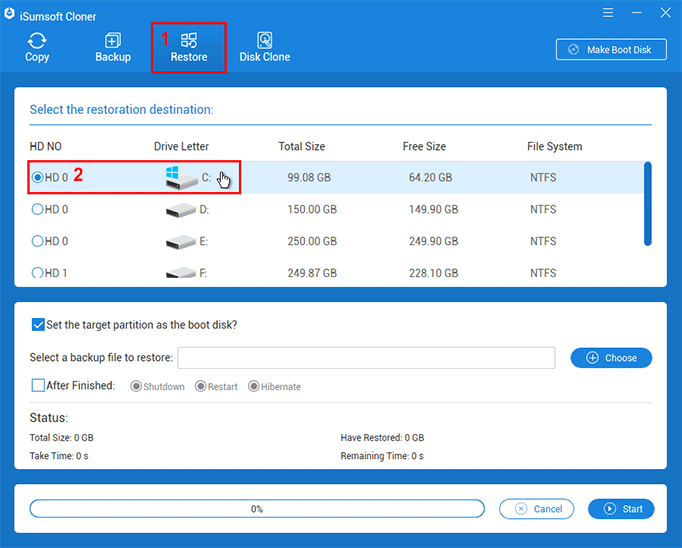Select the Restart radio option

201,386
